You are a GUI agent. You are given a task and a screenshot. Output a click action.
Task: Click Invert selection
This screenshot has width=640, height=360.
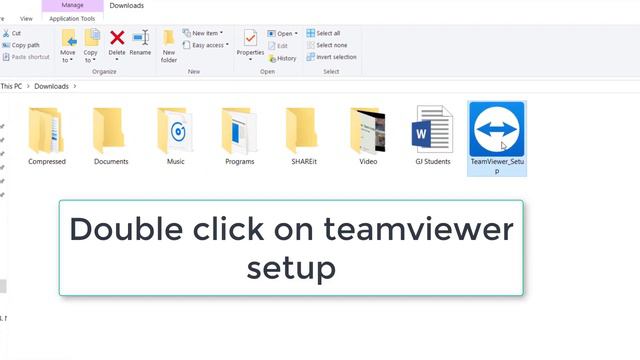(331, 57)
